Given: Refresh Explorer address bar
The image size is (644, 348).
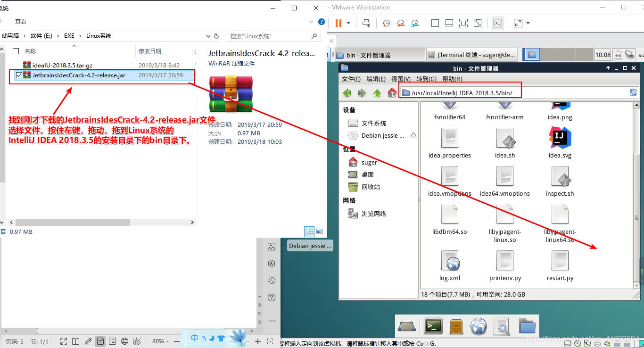Looking at the screenshot, I should pos(216,36).
